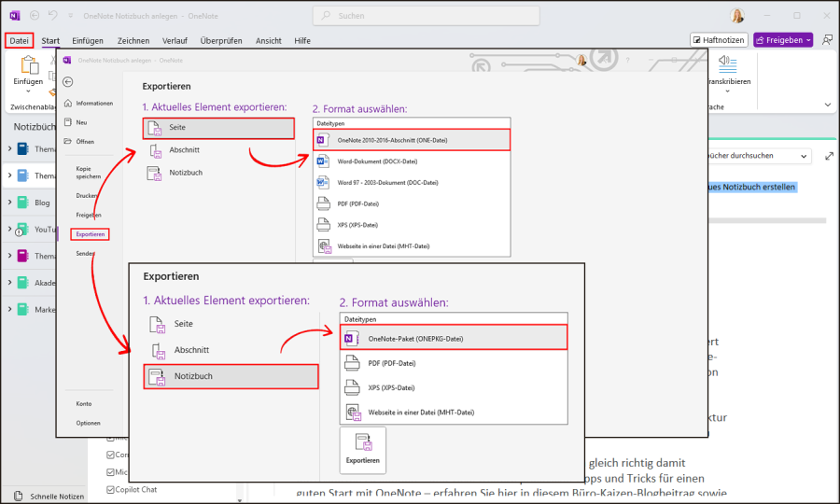Image resolution: width=840 pixels, height=504 pixels.
Task: Expand the Blog notebook chevron
Action: 9,203
